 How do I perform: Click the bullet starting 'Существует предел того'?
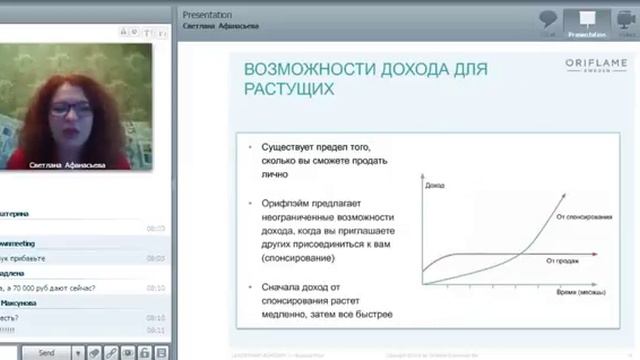[324, 160]
